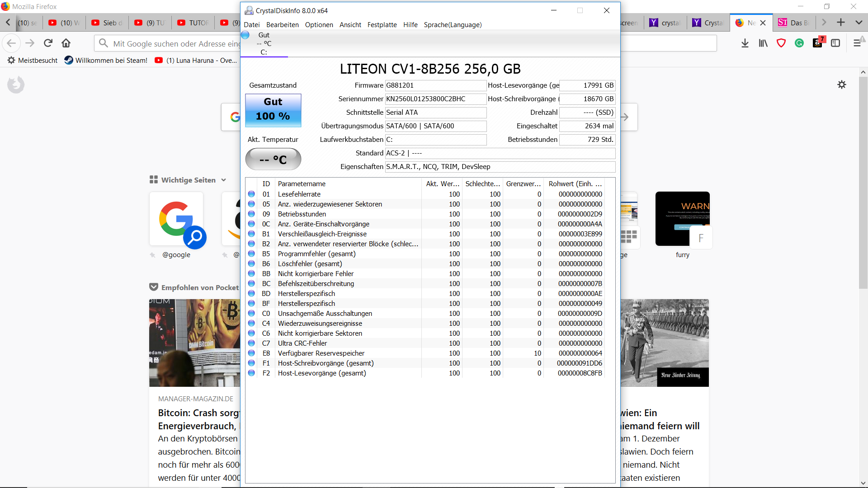
Task: Open the Festplatte menu
Action: click(382, 25)
